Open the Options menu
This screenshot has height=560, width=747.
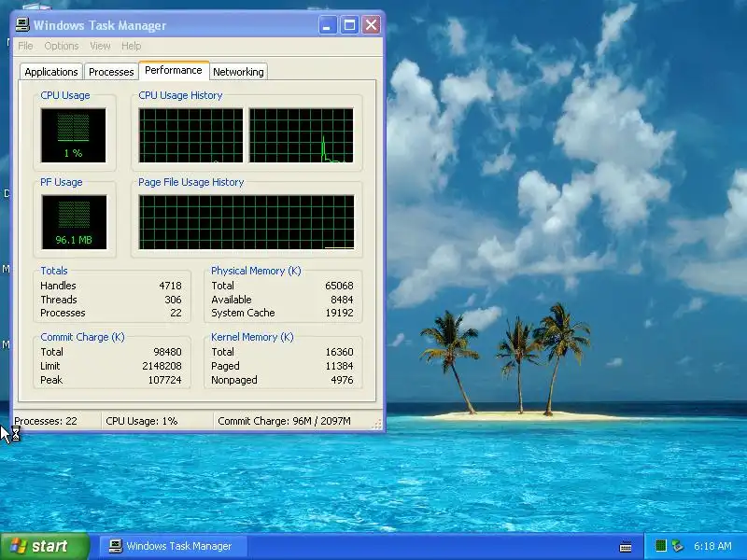point(61,46)
